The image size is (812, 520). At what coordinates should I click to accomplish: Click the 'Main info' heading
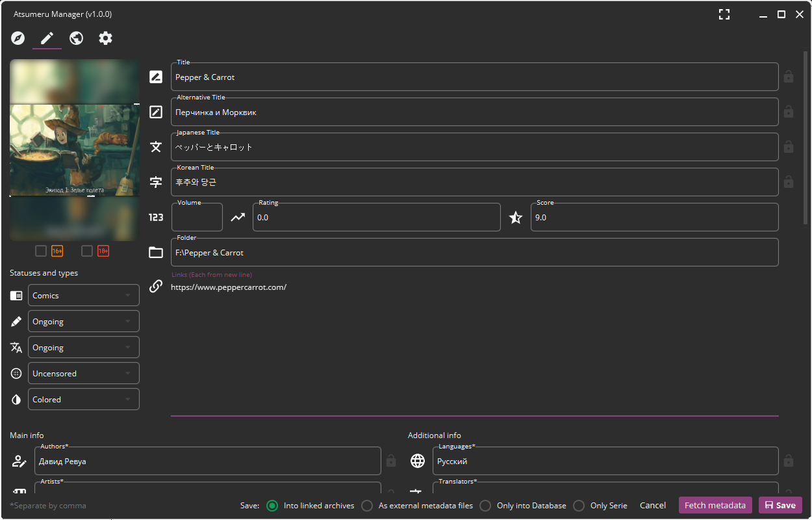(x=27, y=435)
